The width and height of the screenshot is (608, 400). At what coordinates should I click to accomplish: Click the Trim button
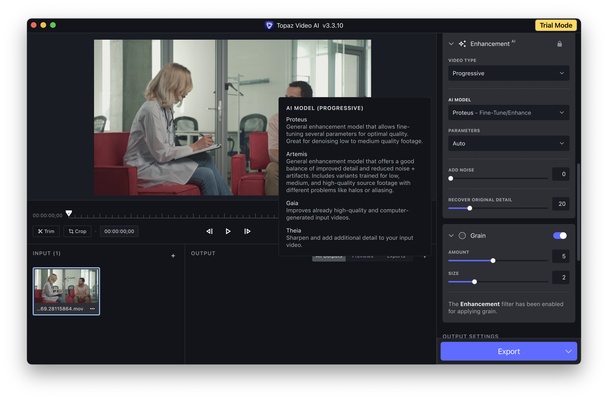point(46,231)
